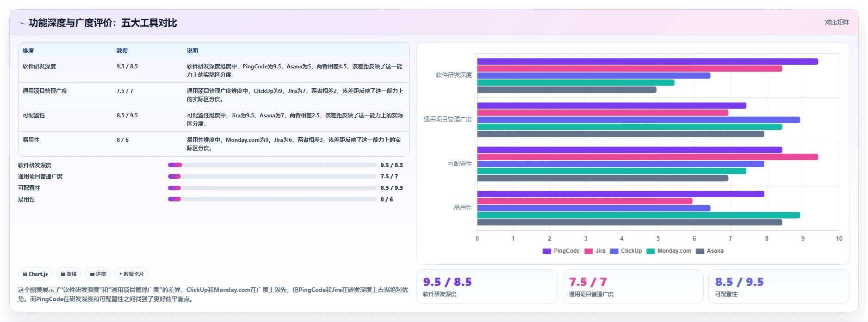Click the gray Asana bar in the 软件研发深度 group
The image size is (868, 322).
[x=567, y=90]
